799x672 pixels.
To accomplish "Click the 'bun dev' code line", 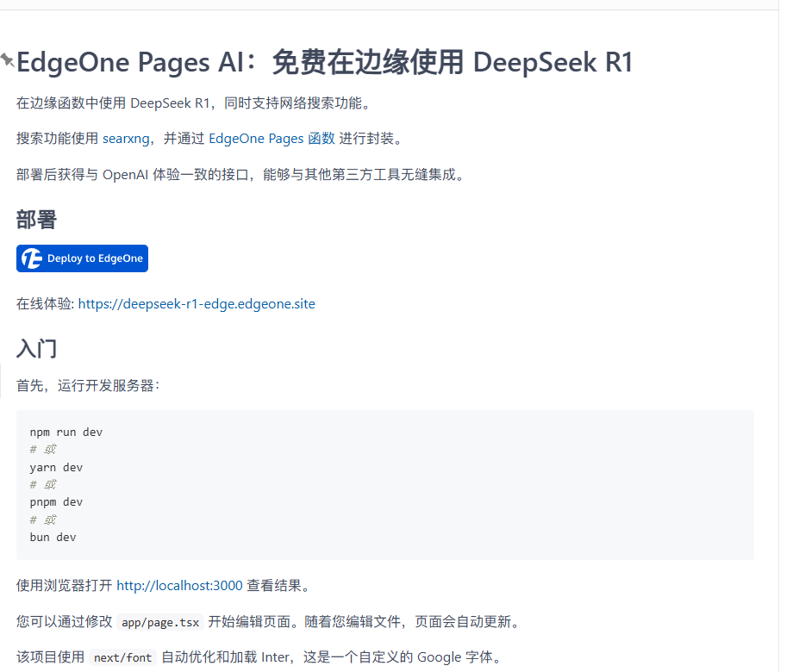I will [x=53, y=537].
